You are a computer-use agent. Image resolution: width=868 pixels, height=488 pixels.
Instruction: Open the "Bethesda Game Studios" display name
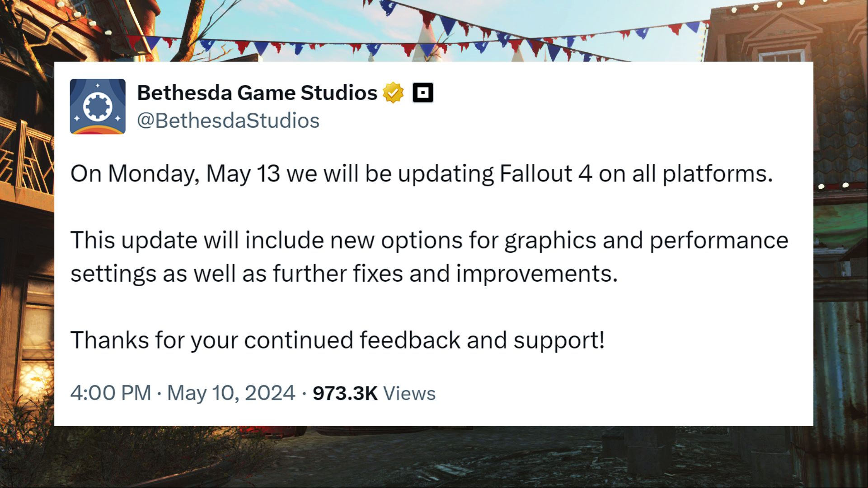click(x=257, y=93)
